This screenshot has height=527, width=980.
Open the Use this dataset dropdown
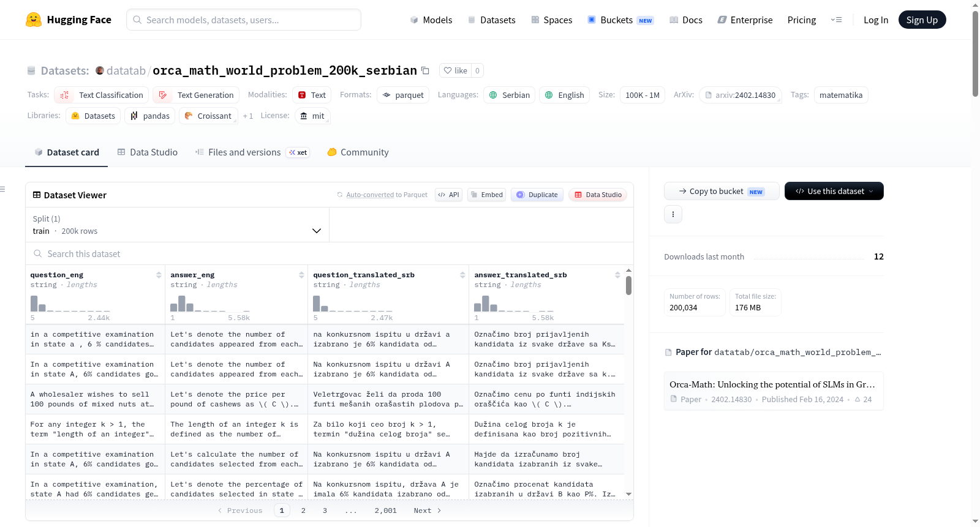tap(834, 191)
